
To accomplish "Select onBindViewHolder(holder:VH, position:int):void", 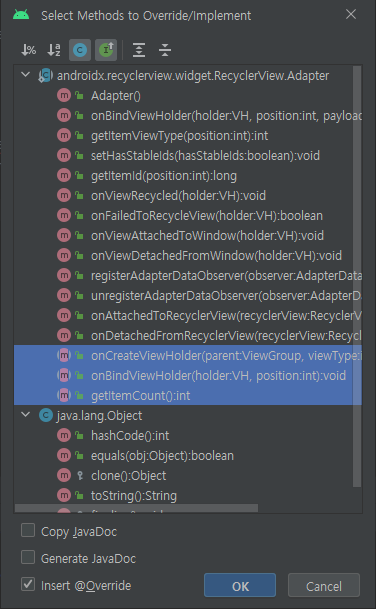I will (x=188, y=376).
